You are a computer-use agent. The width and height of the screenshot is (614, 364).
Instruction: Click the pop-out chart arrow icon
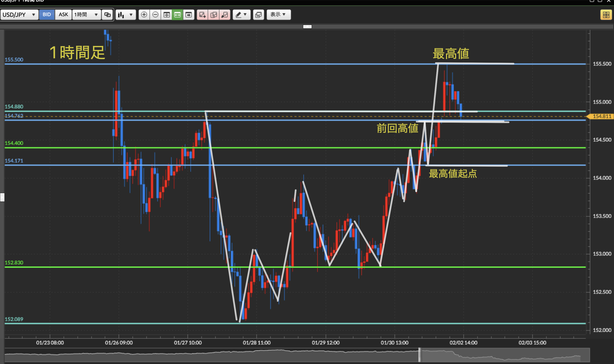click(x=225, y=15)
